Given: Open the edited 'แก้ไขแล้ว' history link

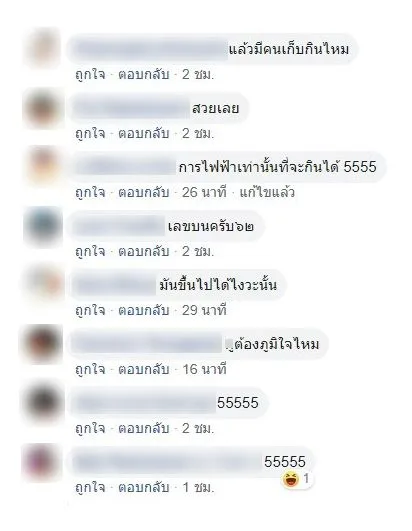Looking at the screenshot, I should tap(267, 192).
